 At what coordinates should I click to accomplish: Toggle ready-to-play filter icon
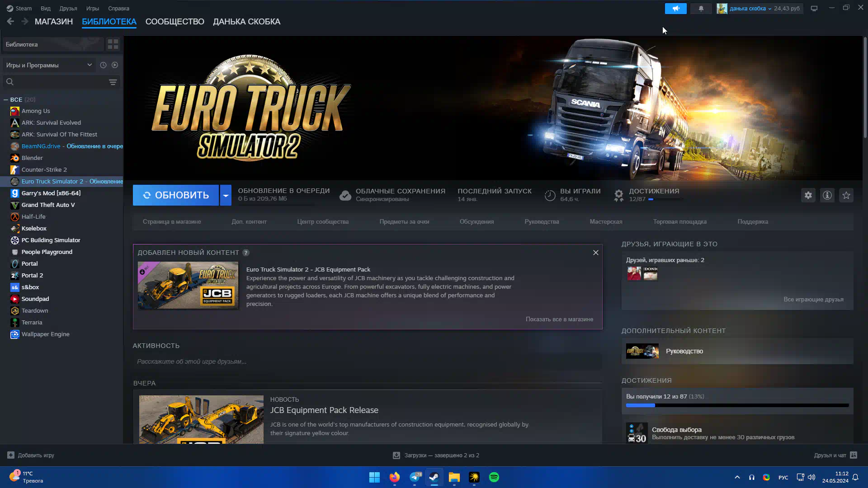[115, 65]
